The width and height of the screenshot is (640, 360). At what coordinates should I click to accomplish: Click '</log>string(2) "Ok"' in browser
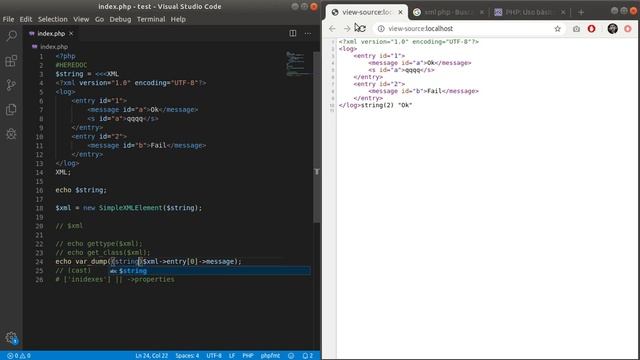point(375,105)
